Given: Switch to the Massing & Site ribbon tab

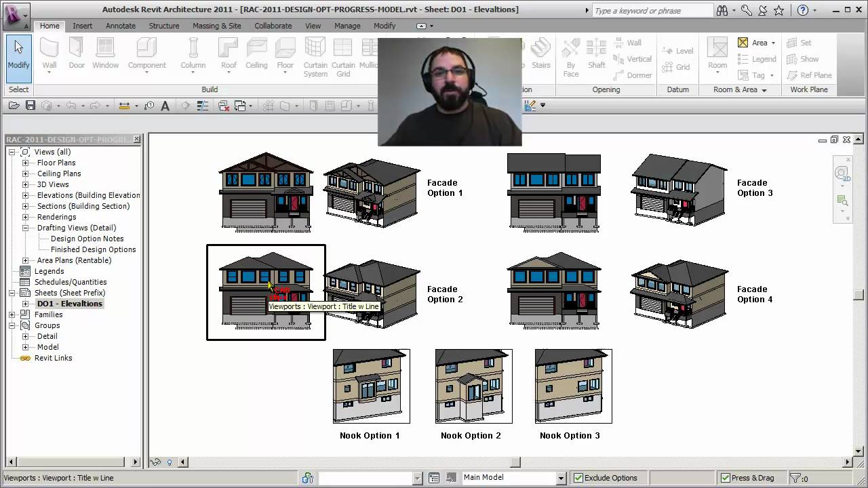Looking at the screenshot, I should [x=216, y=26].
